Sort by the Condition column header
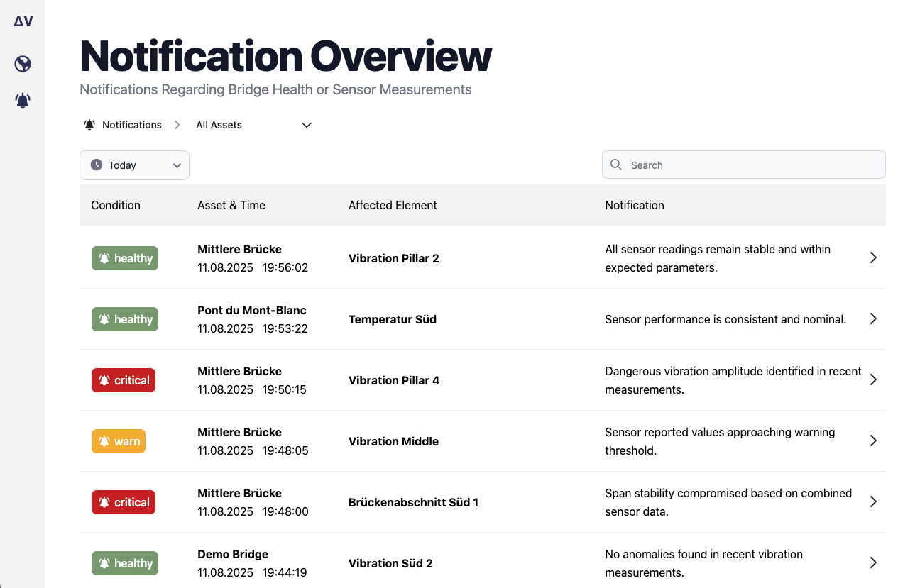Screen dimensions: 920x588 116,205
